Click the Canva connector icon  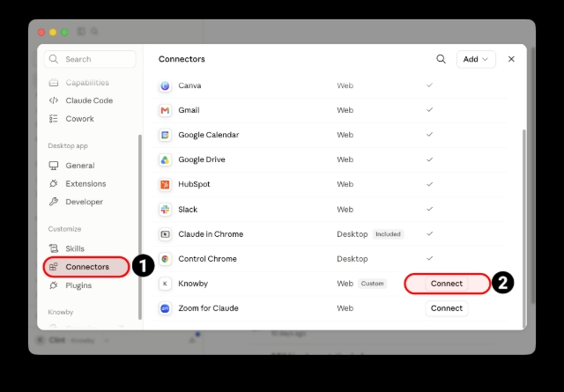pyautogui.click(x=165, y=85)
